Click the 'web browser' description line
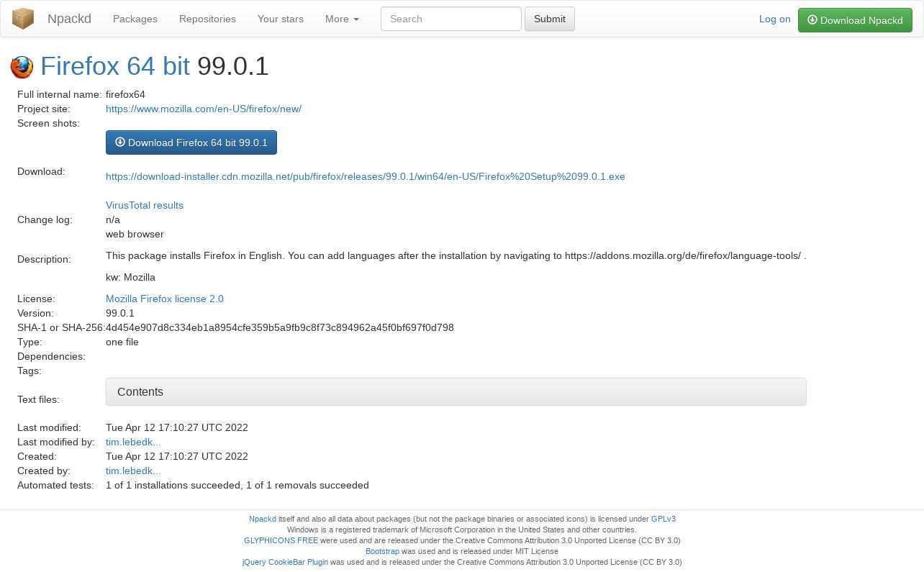Image resolution: width=924 pixels, height=572 pixels. click(135, 234)
